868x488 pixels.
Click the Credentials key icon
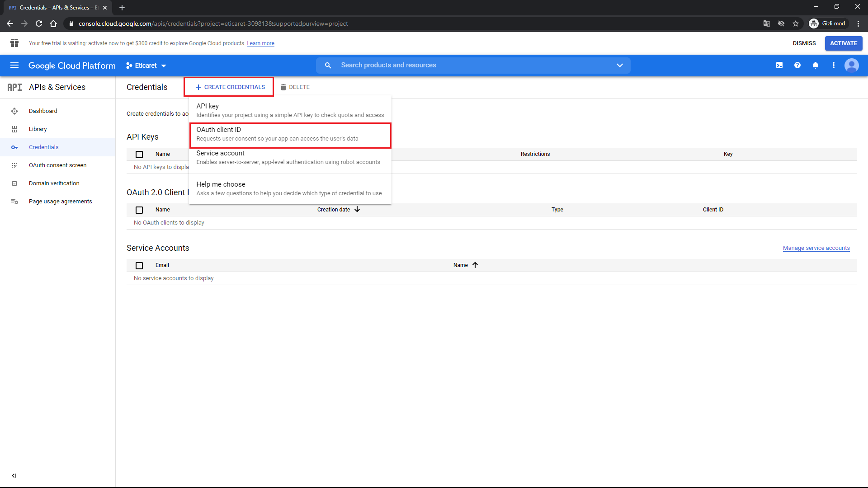pyautogui.click(x=14, y=147)
